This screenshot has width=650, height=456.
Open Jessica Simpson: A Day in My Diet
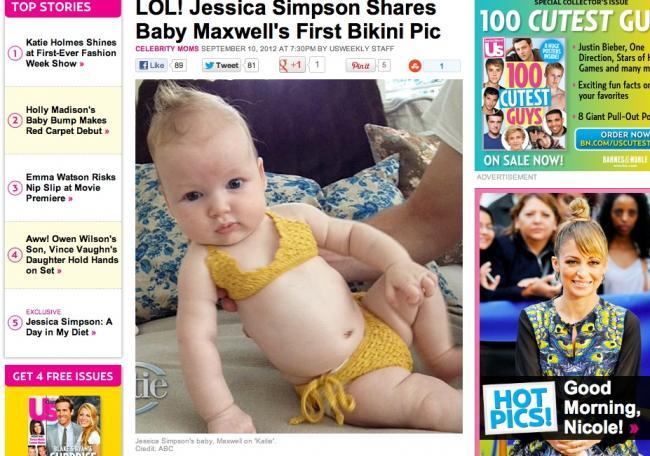pos(69,327)
